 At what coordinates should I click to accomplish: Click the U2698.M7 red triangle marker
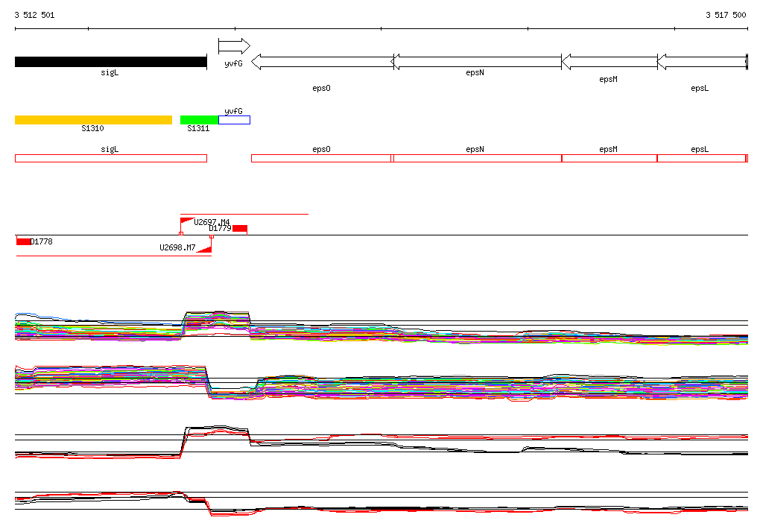205,248
